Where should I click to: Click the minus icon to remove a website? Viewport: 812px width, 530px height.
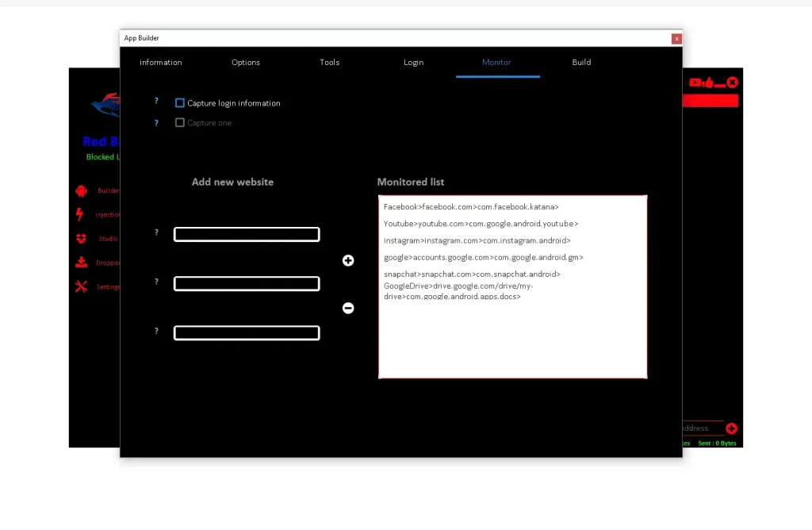(347, 308)
